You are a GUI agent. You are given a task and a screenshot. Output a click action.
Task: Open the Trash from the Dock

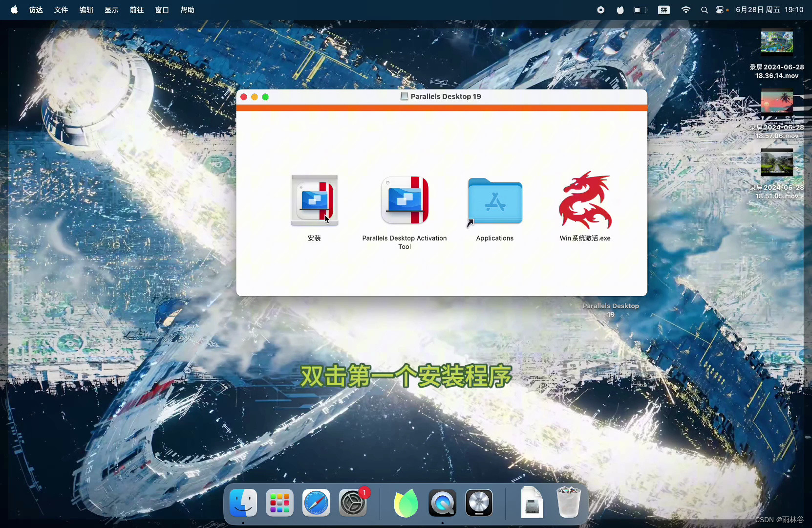tap(569, 502)
